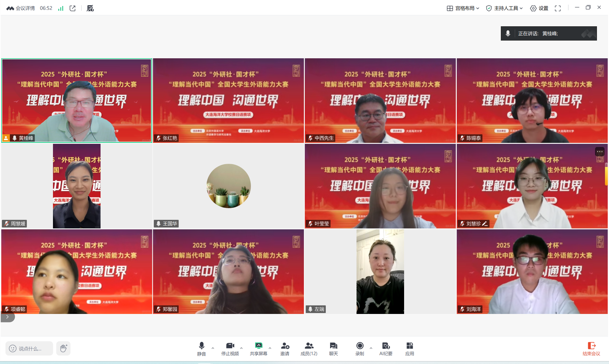
Task: Click the raise hand icon
Action: pos(63,348)
